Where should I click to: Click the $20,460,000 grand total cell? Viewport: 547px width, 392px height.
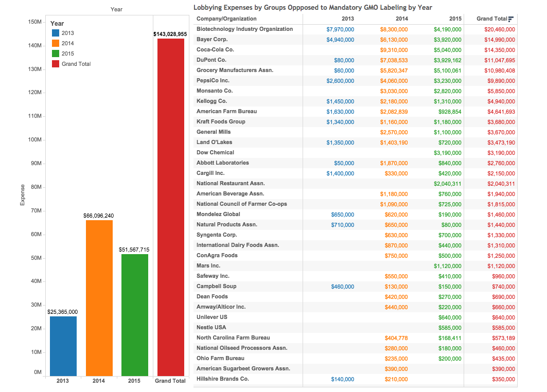[500, 30]
